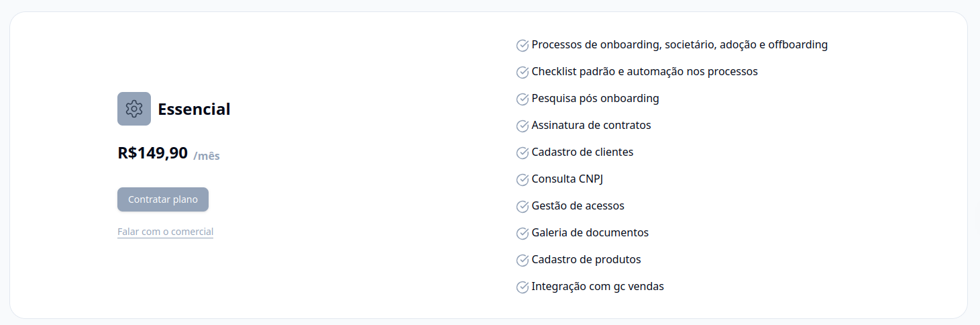The height and width of the screenshot is (325, 980).
Task: Open the Falar com o comercial link
Action: pyautogui.click(x=165, y=232)
